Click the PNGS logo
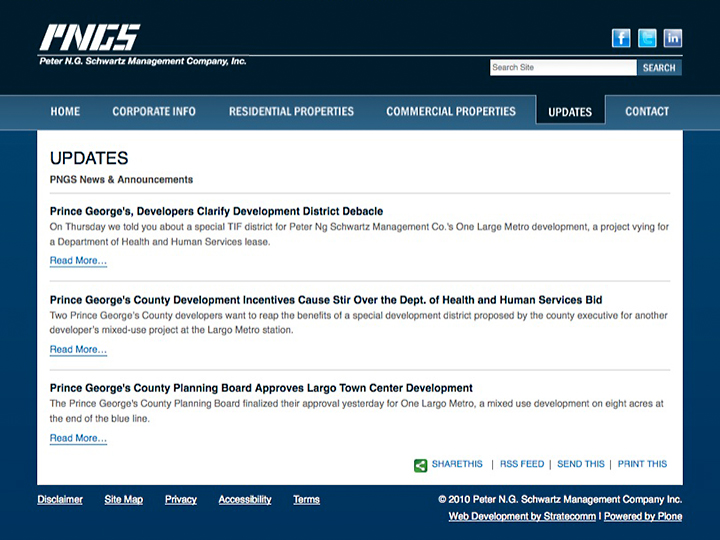Image resolution: width=720 pixels, height=540 pixels. click(90, 39)
